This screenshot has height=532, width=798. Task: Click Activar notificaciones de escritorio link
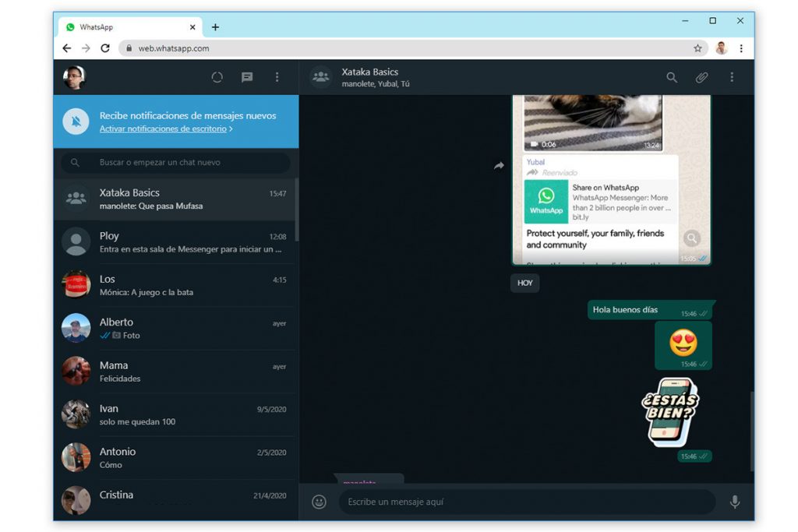coord(163,129)
